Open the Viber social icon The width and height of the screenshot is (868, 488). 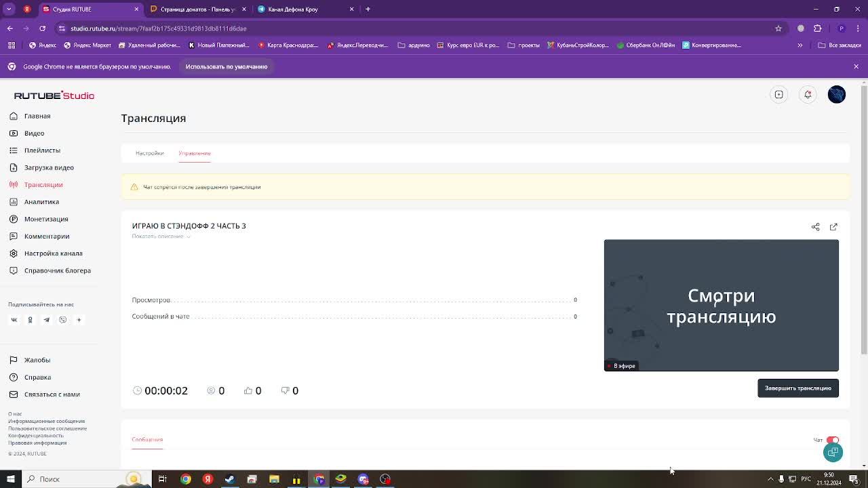click(62, 320)
